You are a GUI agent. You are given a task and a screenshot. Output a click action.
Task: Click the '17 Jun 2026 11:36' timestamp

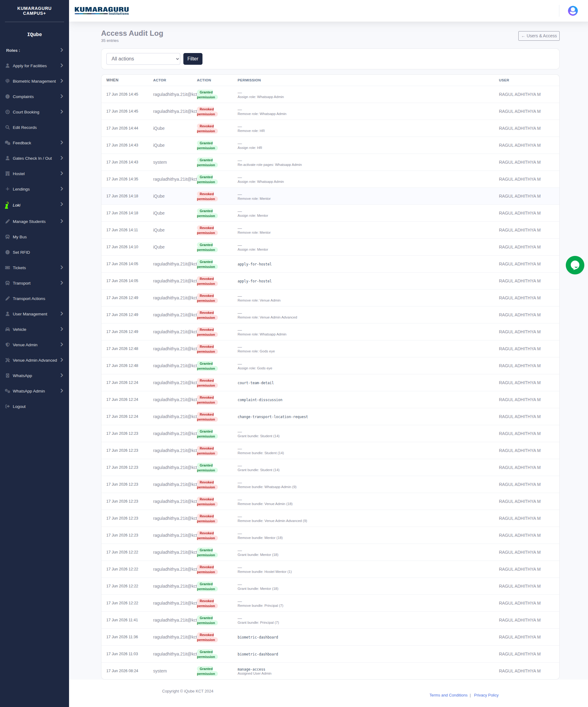[122, 637]
